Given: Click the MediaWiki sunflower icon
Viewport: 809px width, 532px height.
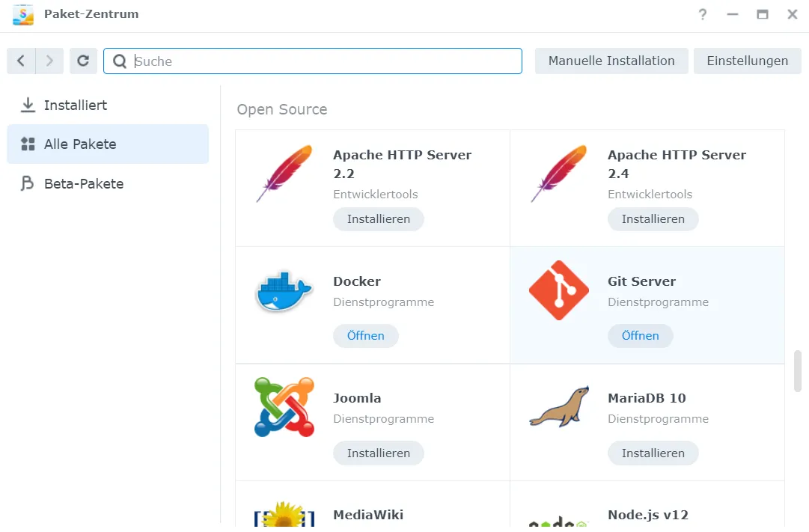Looking at the screenshot, I should pyautogui.click(x=284, y=514).
